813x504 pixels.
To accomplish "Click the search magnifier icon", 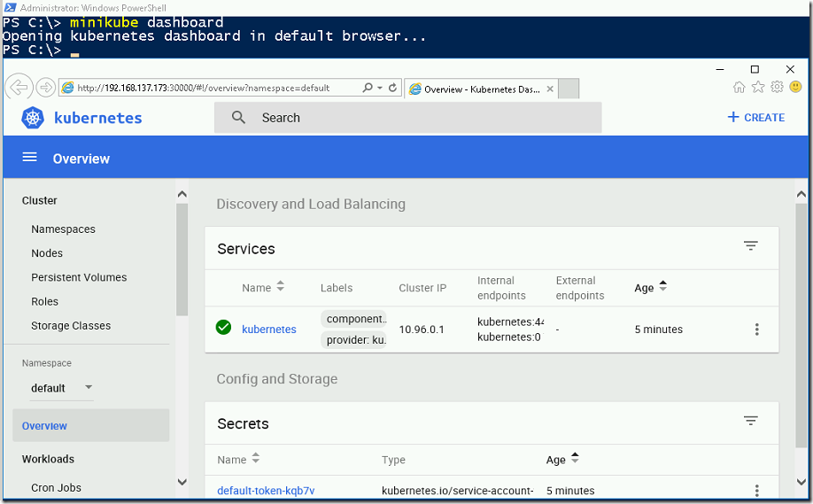I will pos(238,117).
